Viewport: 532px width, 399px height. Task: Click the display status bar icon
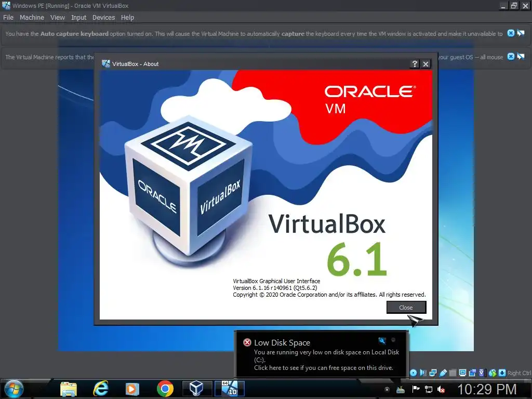(462, 373)
